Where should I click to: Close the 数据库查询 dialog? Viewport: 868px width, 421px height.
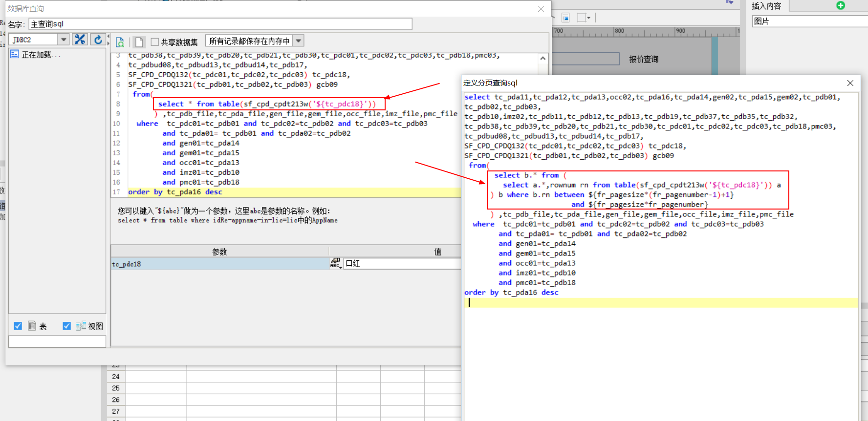541,9
